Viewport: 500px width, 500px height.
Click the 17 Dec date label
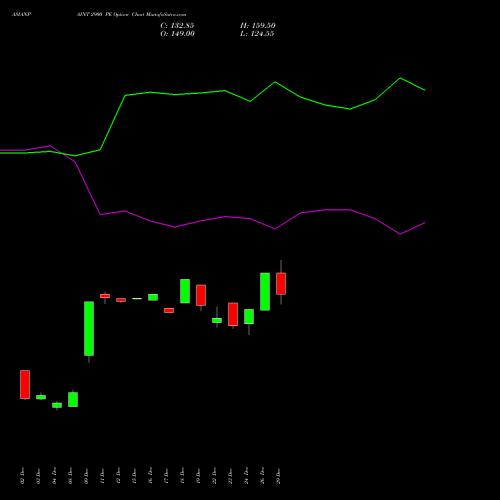click(x=166, y=476)
